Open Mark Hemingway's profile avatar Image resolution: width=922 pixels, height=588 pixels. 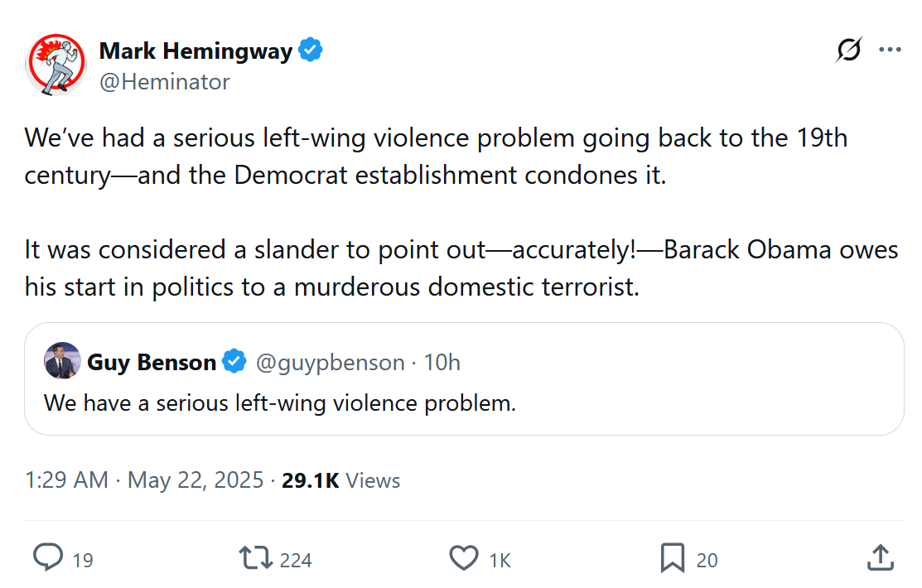(x=56, y=65)
